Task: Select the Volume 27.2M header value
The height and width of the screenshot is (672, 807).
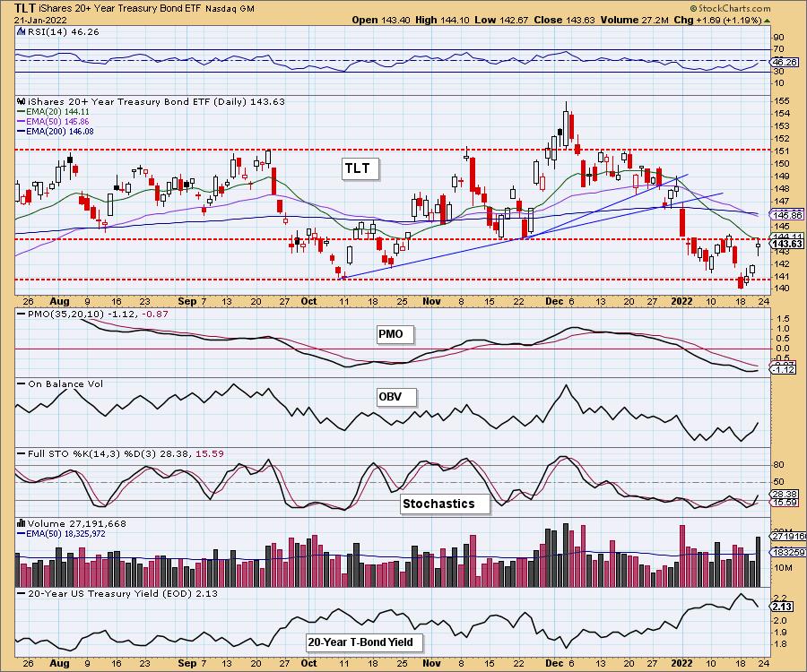Action: [x=634, y=20]
